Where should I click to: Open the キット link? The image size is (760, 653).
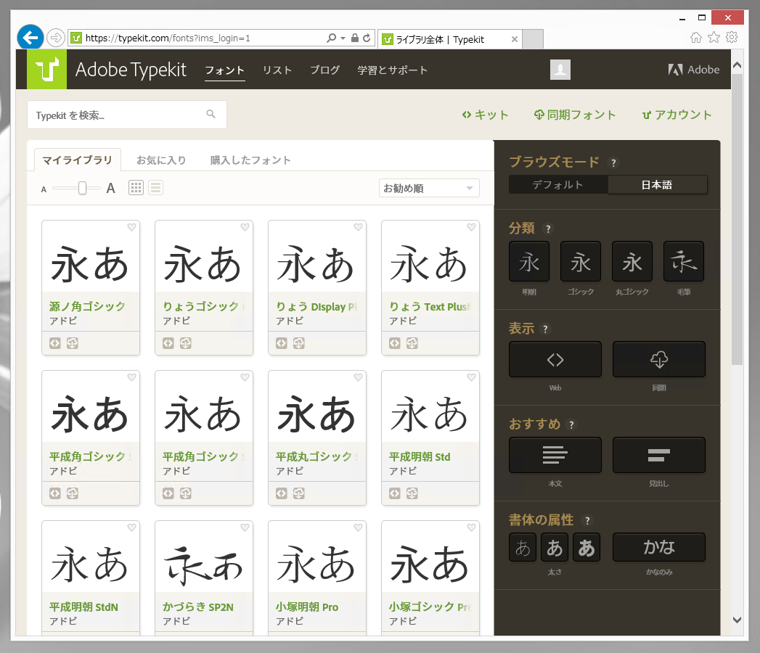point(485,115)
